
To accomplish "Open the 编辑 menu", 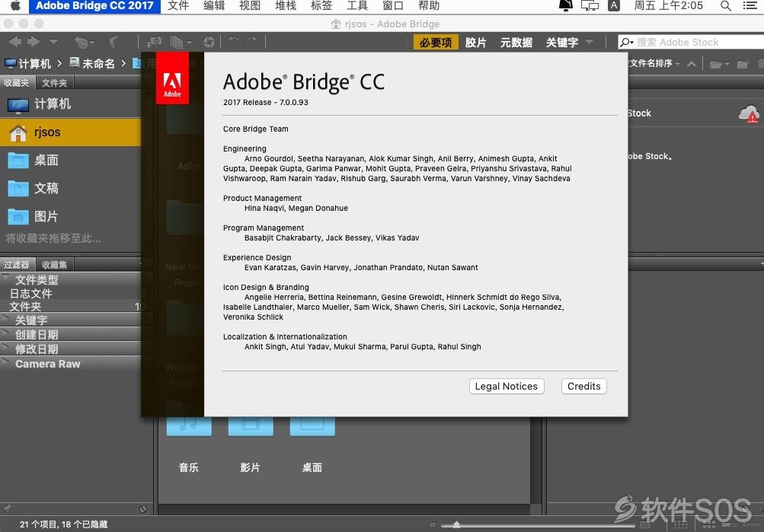I will point(214,6).
